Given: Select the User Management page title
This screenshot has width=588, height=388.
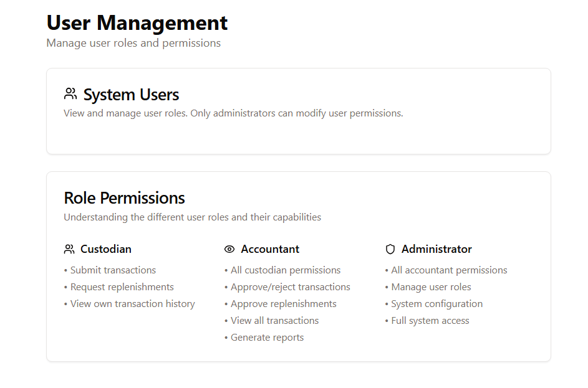Looking at the screenshot, I should [x=137, y=23].
